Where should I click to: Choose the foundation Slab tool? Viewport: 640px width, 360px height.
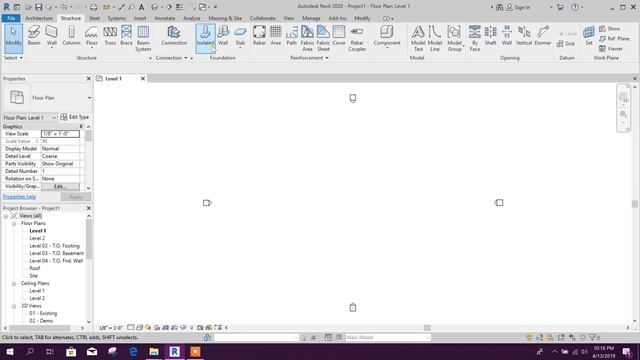click(240, 36)
